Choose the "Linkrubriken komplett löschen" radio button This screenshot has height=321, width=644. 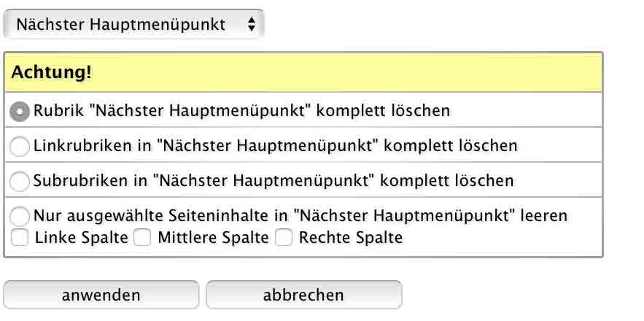click(x=20, y=146)
